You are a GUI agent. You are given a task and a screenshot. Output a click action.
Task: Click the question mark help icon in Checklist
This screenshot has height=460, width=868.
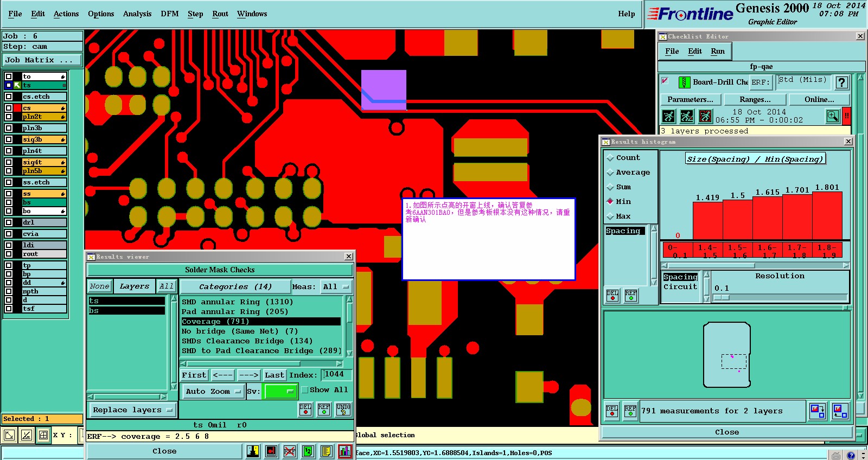[841, 82]
